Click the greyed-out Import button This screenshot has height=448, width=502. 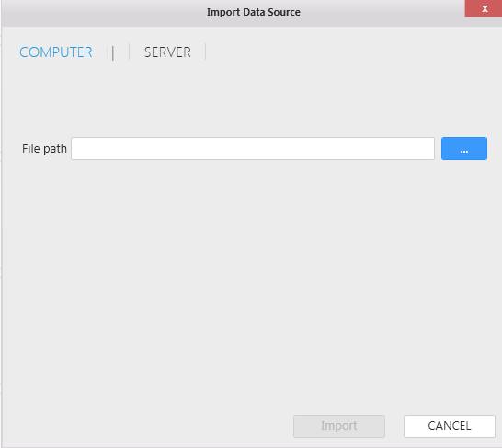click(339, 426)
